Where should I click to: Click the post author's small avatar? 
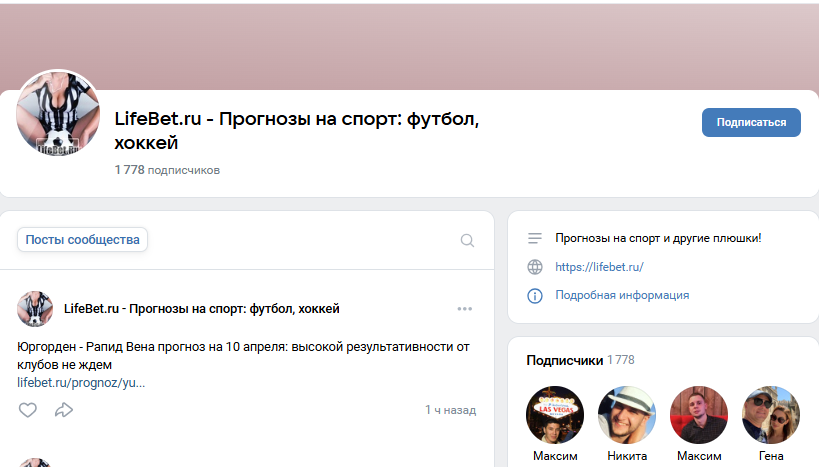point(35,309)
